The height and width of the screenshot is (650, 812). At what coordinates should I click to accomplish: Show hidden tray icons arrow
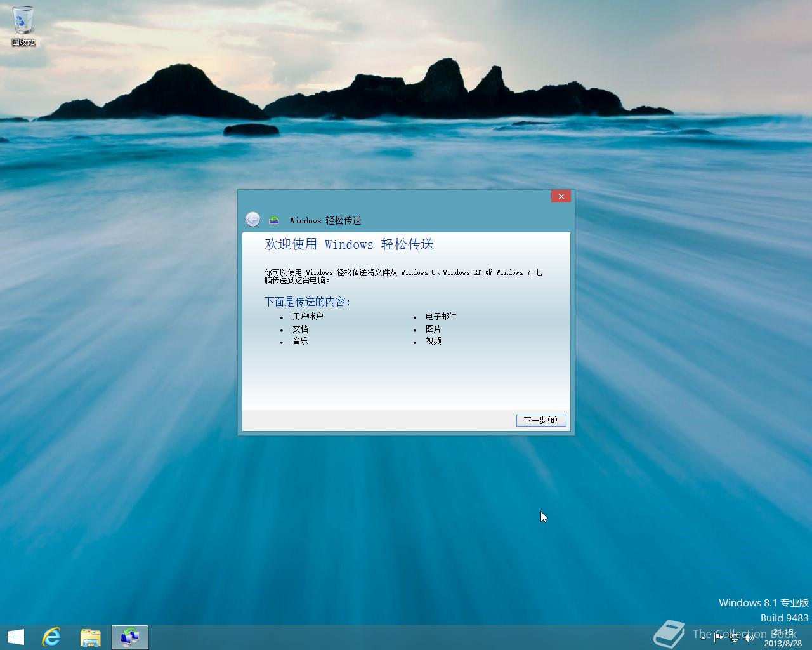(x=703, y=638)
